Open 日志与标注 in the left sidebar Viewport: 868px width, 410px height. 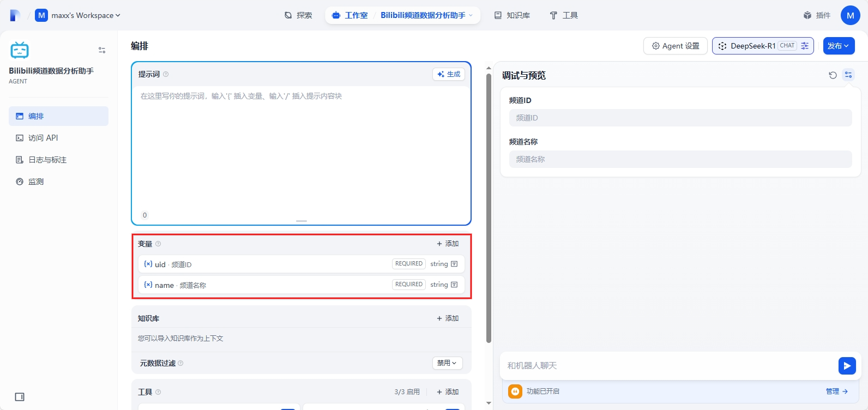(x=58, y=160)
